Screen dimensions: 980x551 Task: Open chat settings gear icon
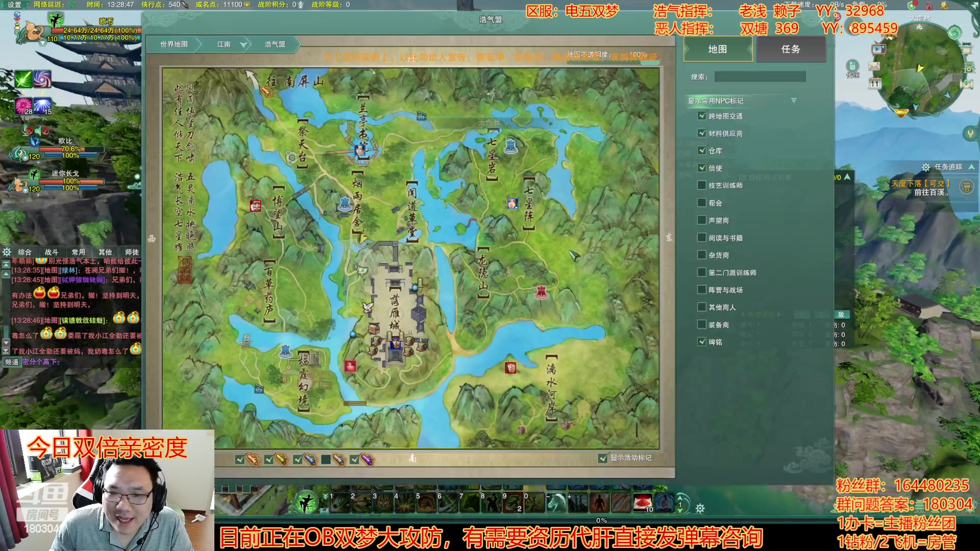tap(7, 252)
